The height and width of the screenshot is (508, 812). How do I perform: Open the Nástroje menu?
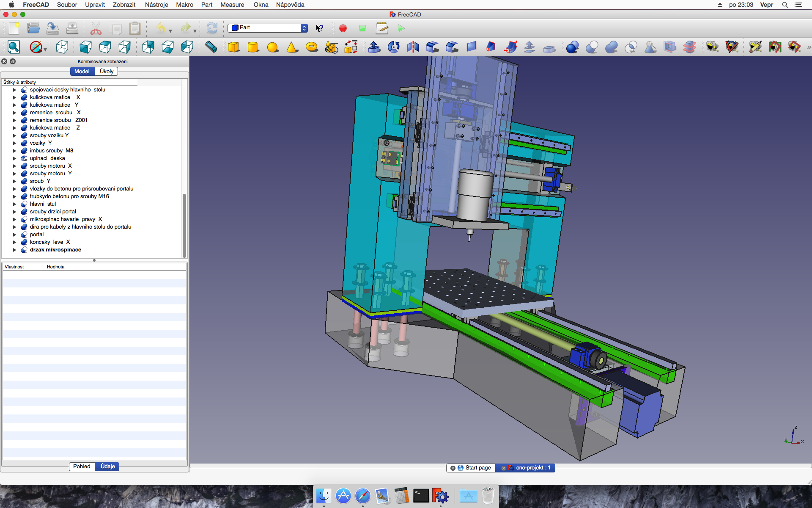click(x=156, y=5)
